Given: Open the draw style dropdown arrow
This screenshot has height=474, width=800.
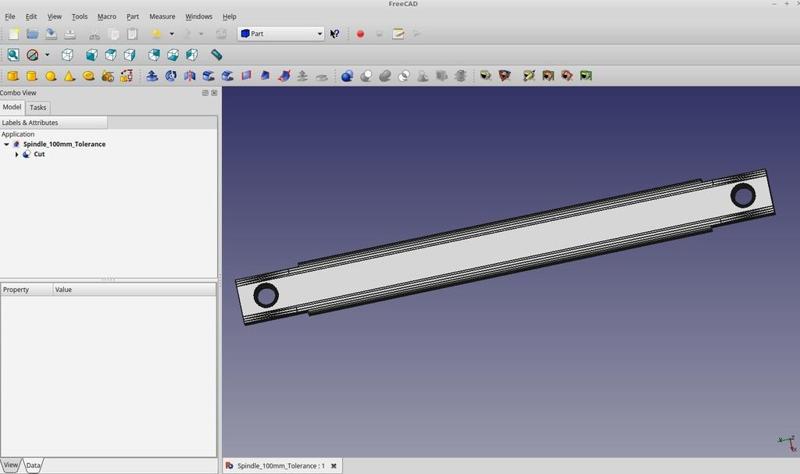Looking at the screenshot, I should click(x=47, y=55).
